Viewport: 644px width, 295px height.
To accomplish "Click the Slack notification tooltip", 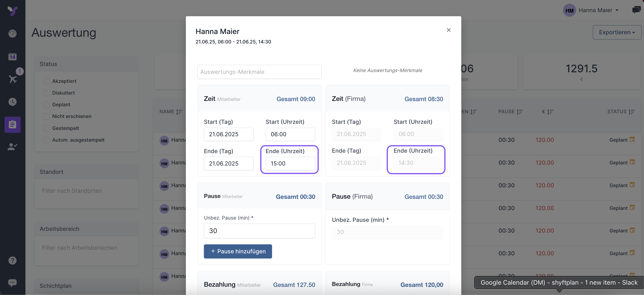I will click(559, 282).
